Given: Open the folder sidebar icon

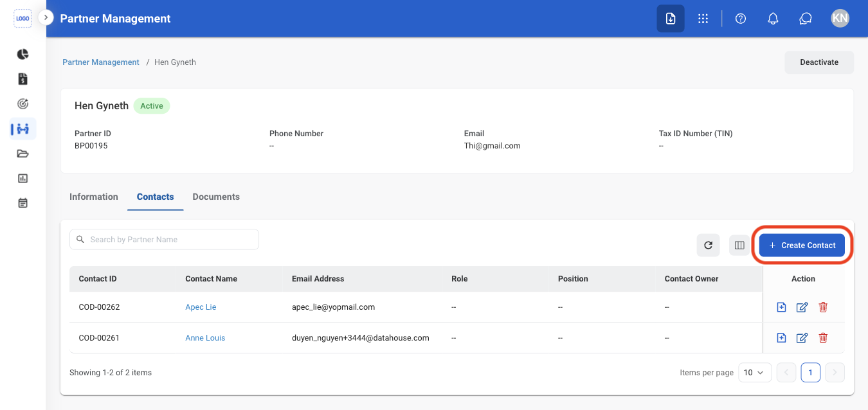Looking at the screenshot, I should [23, 154].
